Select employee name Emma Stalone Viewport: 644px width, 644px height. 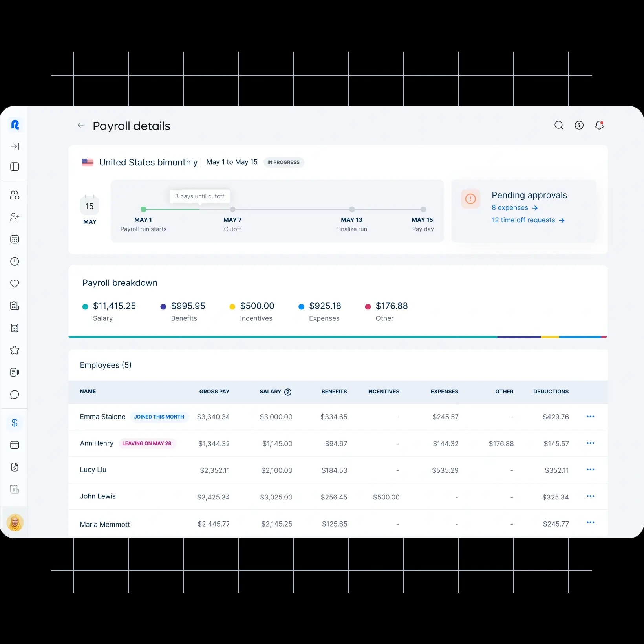click(x=102, y=417)
